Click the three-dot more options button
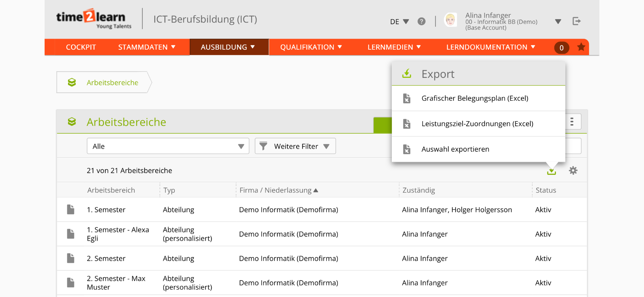The width and height of the screenshot is (644, 297). click(x=572, y=121)
